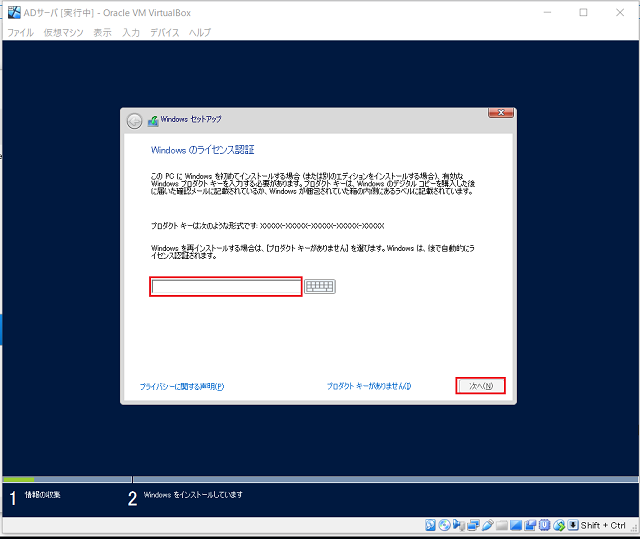Image resolution: width=640 pixels, height=539 pixels.
Task: Choose プロダクト キーがありません link
Action: pos(369,386)
